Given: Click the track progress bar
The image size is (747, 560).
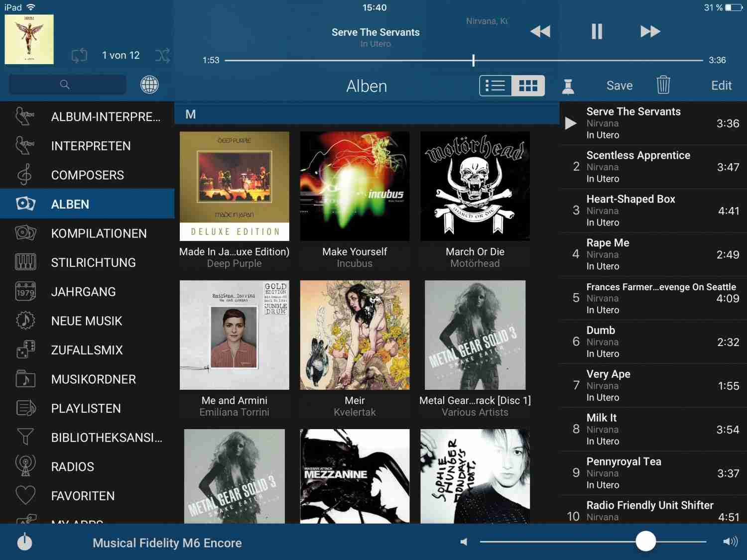Looking at the screenshot, I should point(464,60).
